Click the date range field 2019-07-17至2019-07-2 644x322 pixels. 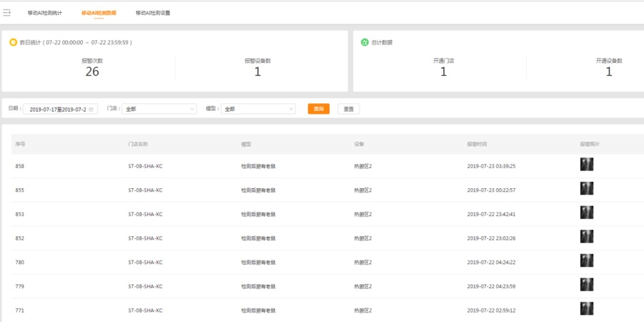click(x=60, y=109)
